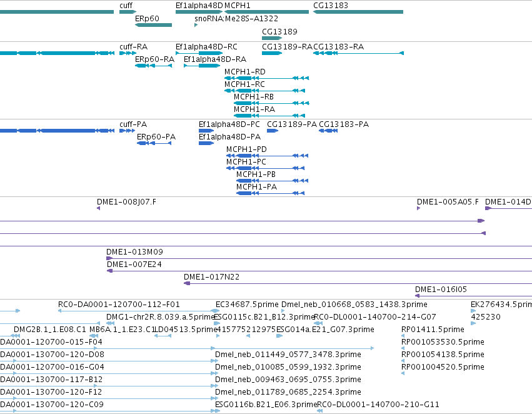
Task: Click the MCPH1 gene label
Action: coord(238,6)
